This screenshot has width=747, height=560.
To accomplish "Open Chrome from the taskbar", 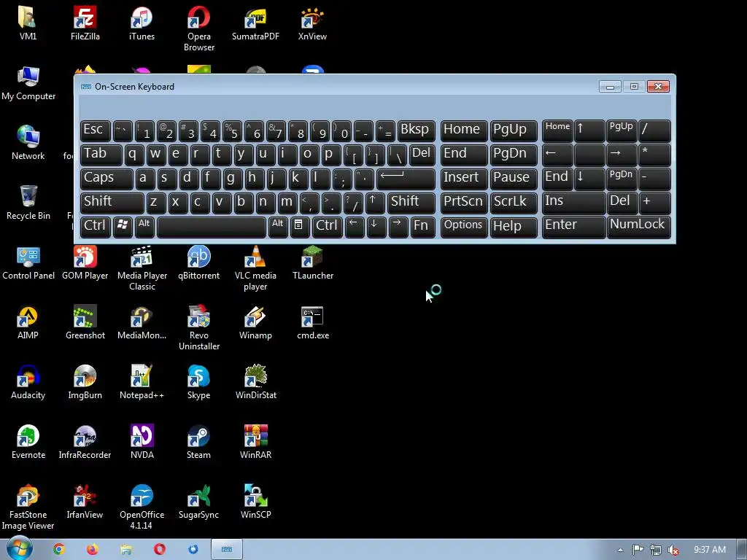I will point(58,549).
